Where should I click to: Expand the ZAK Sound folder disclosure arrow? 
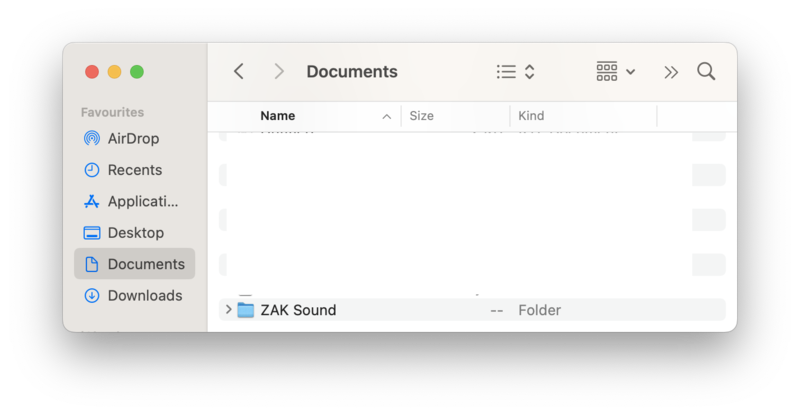pos(228,310)
